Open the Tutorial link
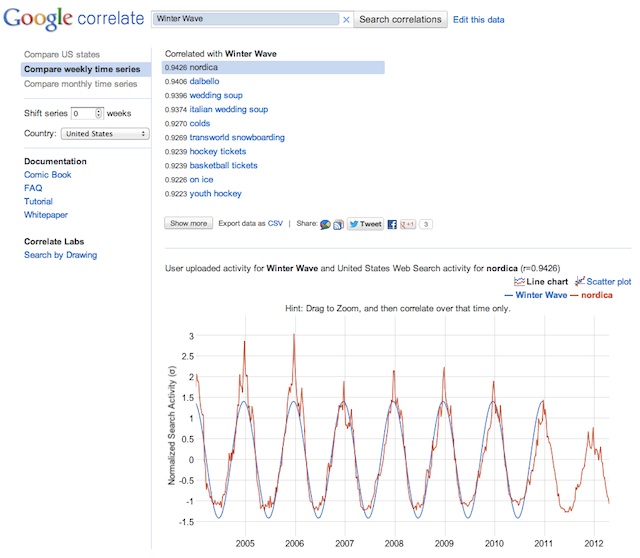The height and width of the screenshot is (558, 640). coord(38,201)
